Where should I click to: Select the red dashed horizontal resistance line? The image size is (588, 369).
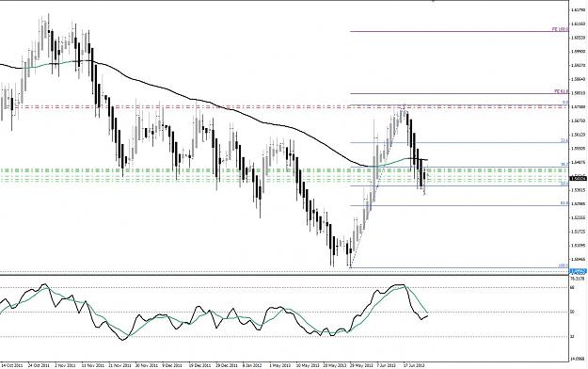coord(284,107)
